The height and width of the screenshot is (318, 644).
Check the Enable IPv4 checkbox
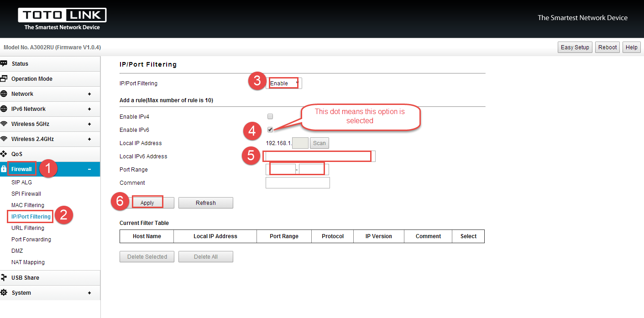pos(270,116)
